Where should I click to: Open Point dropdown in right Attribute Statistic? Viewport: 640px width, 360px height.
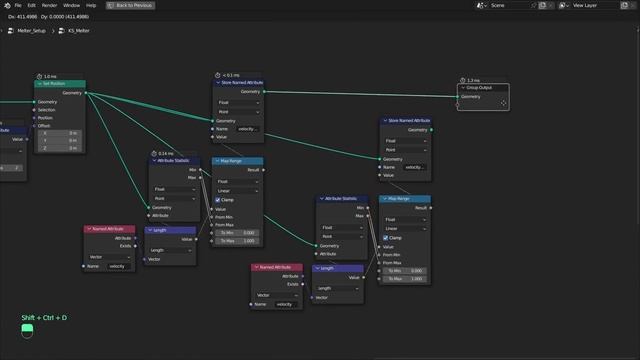point(342,237)
